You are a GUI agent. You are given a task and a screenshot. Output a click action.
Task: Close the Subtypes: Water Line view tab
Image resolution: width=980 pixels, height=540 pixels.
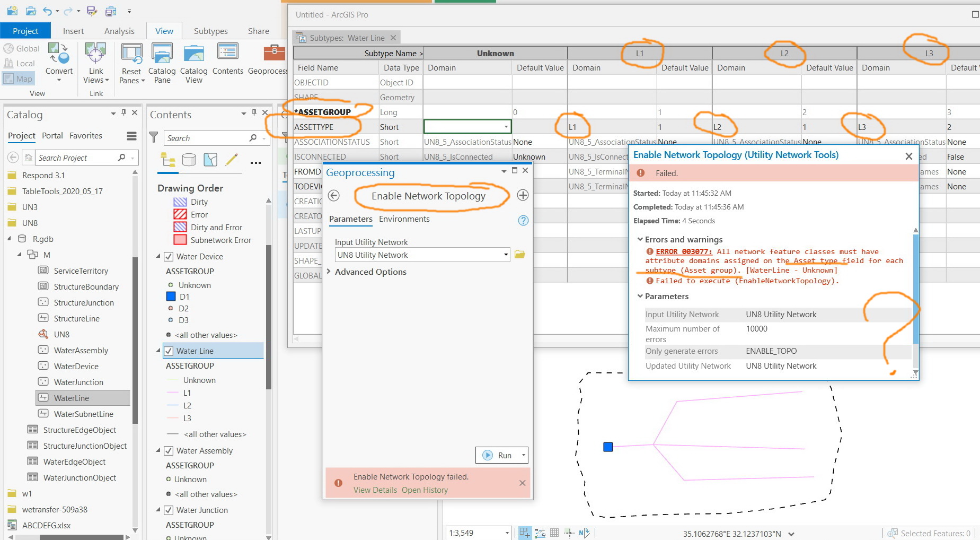(x=393, y=38)
